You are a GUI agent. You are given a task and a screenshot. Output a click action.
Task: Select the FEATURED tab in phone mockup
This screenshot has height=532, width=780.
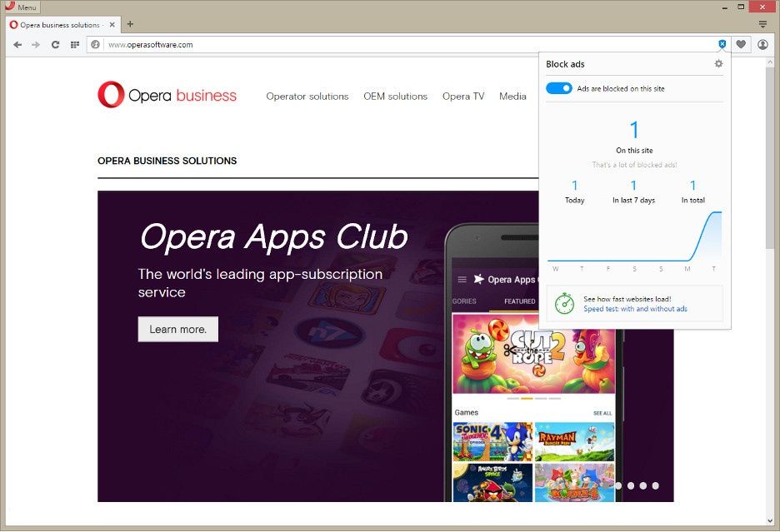click(x=520, y=301)
